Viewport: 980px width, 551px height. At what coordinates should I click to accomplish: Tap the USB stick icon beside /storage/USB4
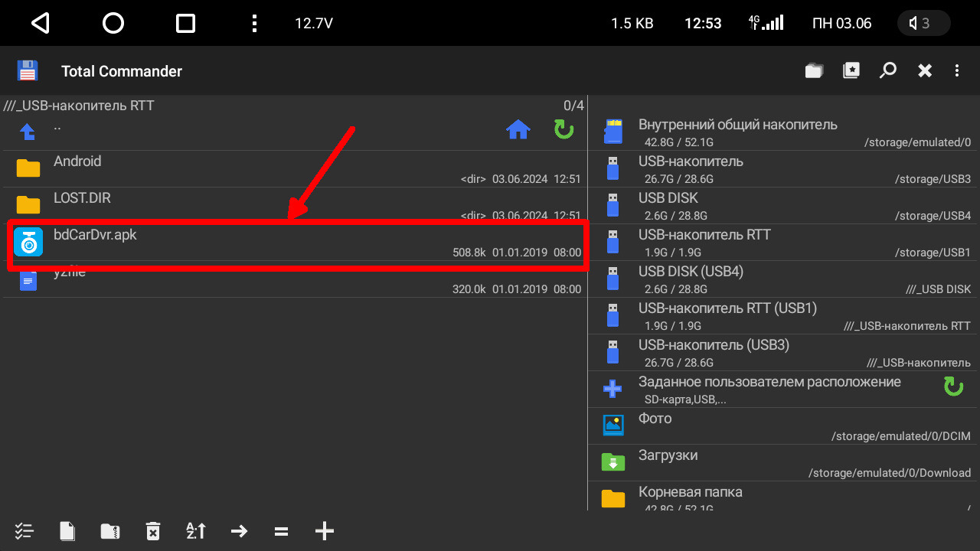click(612, 205)
